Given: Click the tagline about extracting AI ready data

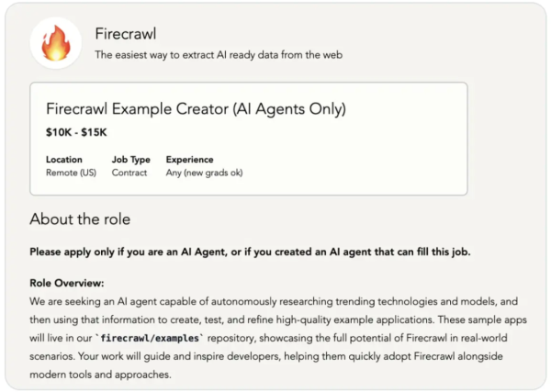Looking at the screenshot, I should pos(219,55).
